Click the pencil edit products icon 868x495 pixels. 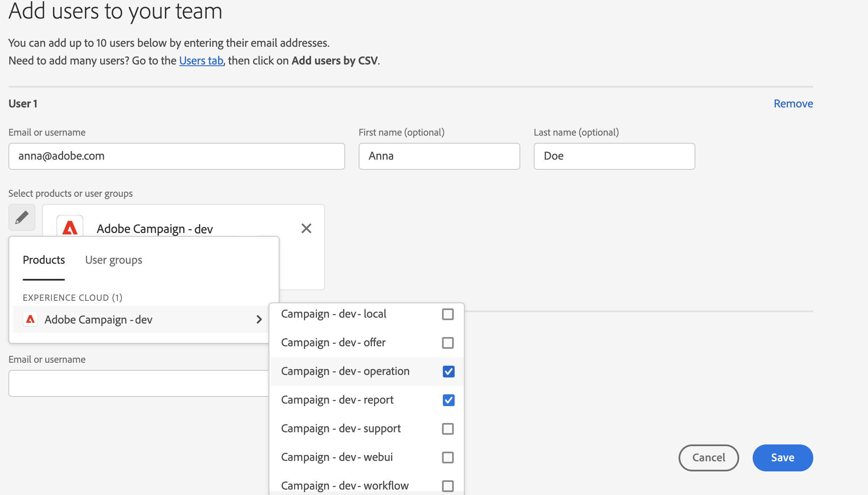click(x=22, y=217)
